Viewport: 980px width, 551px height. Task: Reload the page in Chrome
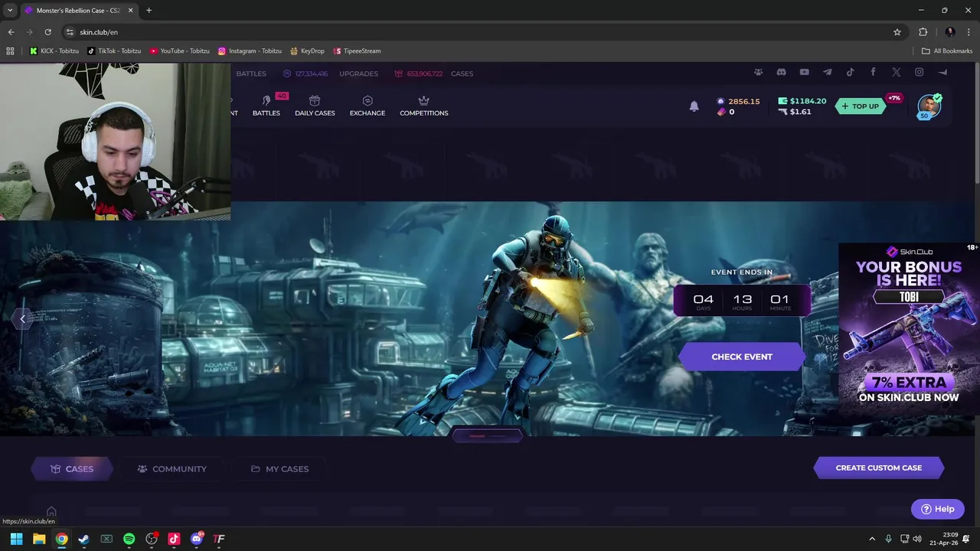47,32
